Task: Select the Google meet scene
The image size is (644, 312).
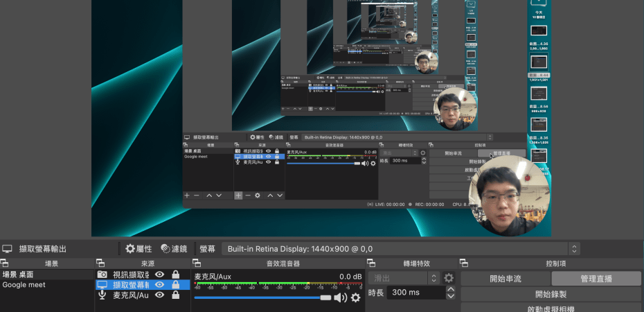Action: (25, 285)
